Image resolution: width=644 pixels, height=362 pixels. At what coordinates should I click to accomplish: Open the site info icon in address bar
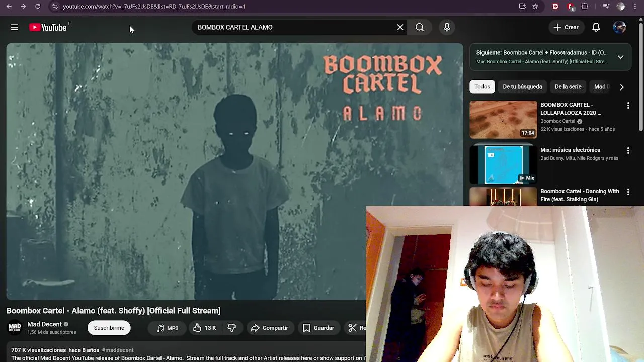(55, 6)
